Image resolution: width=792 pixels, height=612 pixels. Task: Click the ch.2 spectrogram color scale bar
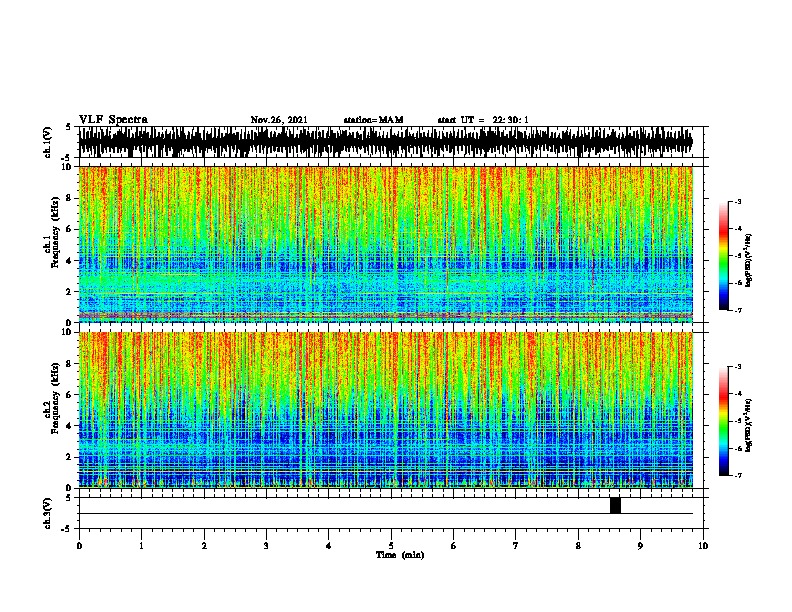(x=724, y=421)
